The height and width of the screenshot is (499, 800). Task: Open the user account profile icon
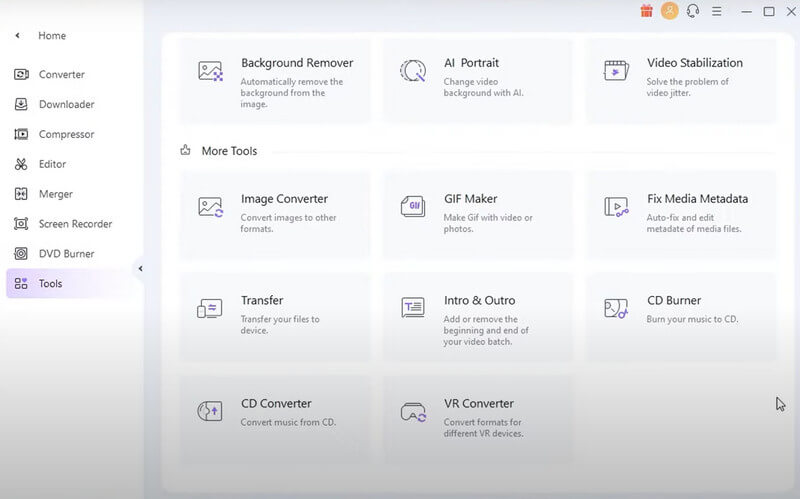pos(669,11)
